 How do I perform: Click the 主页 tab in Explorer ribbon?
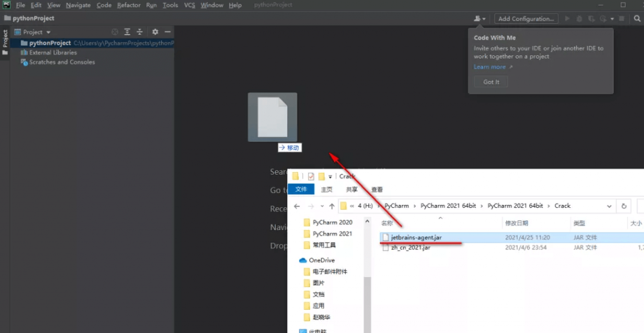[x=327, y=190]
